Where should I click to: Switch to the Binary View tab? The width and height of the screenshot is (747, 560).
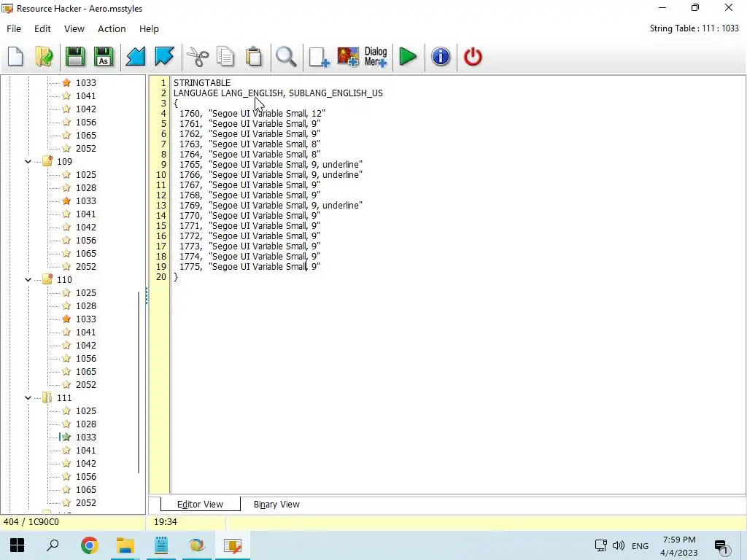pyautogui.click(x=276, y=505)
